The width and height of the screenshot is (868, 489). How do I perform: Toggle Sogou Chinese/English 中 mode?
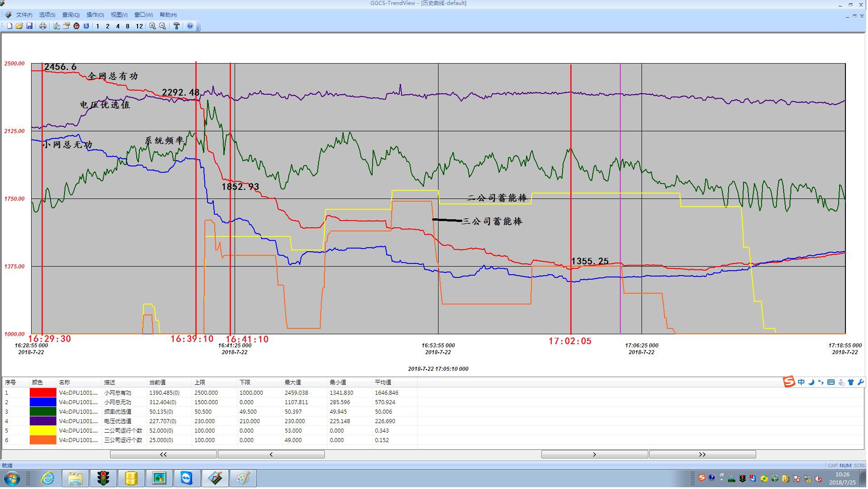pos(801,383)
